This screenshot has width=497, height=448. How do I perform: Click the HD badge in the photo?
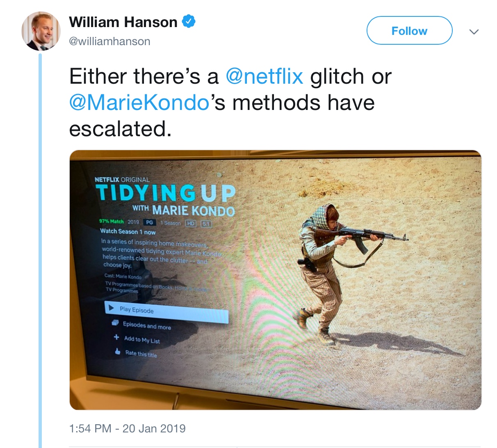(x=191, y=224)
